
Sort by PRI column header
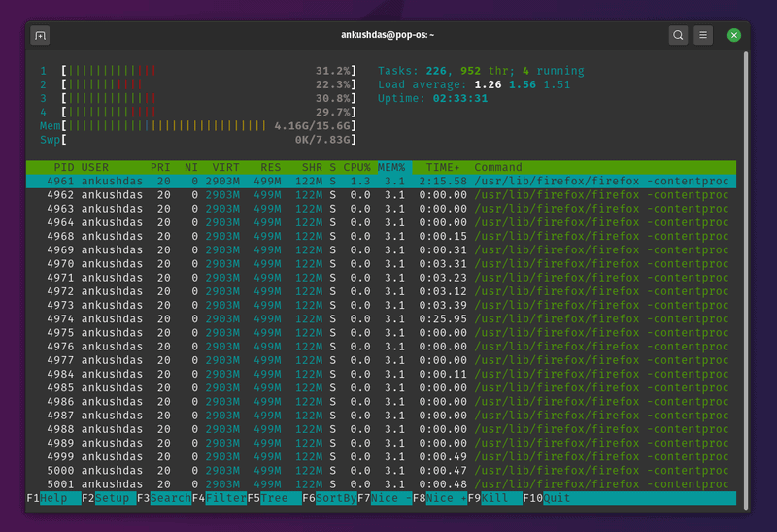(x=160, y=167)
